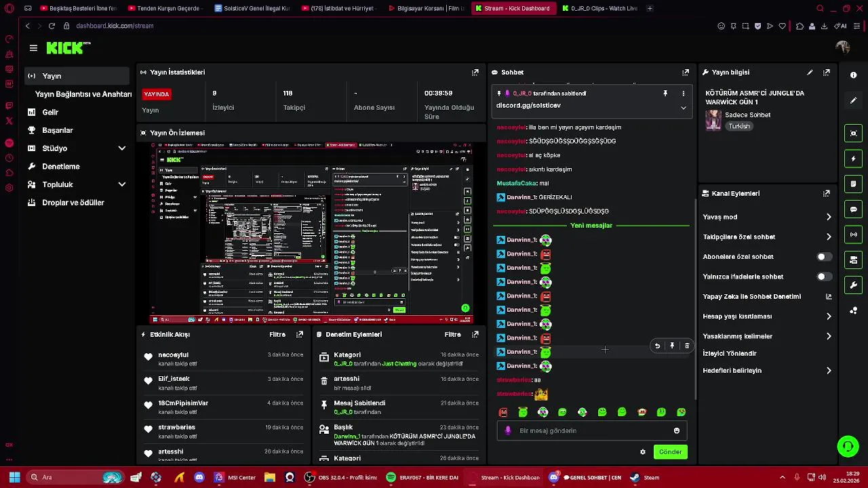Pop out the Etkinlik Akışı panel
This screenshot has width=868, height=488.
tap(300, 334)
